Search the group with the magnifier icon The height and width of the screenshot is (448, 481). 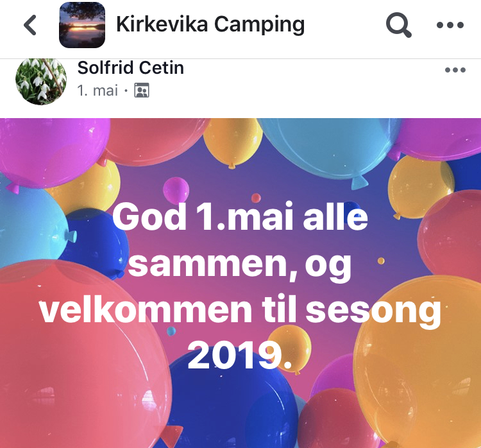398,25
